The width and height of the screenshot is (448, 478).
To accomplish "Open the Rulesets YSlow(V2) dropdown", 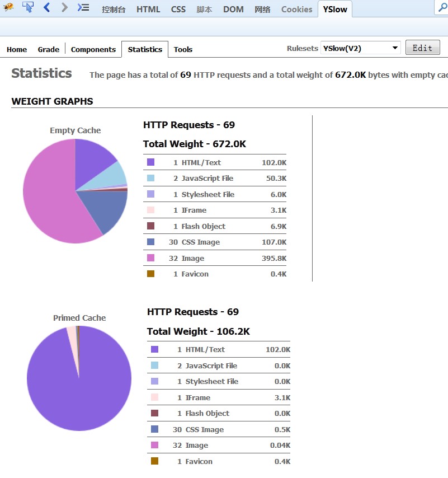I will (361, 48).
